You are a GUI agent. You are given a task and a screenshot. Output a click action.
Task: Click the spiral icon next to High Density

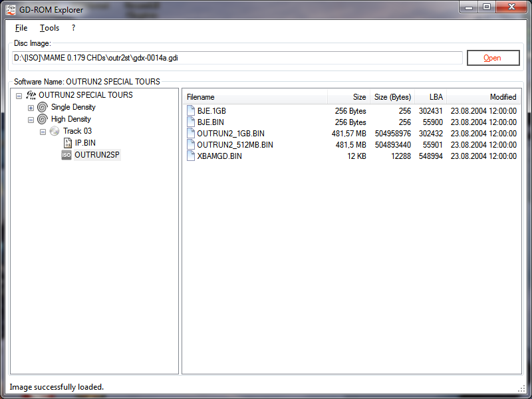tap(43, 119)
